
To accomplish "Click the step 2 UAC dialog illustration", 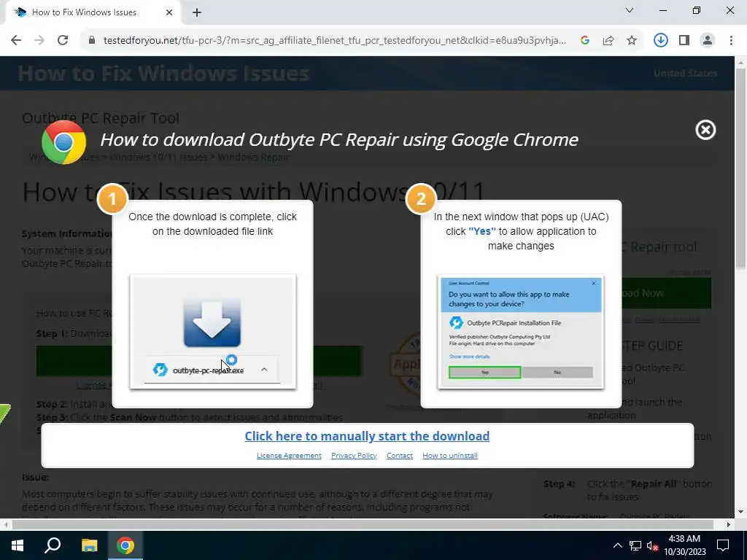I will tap(521, 332).
